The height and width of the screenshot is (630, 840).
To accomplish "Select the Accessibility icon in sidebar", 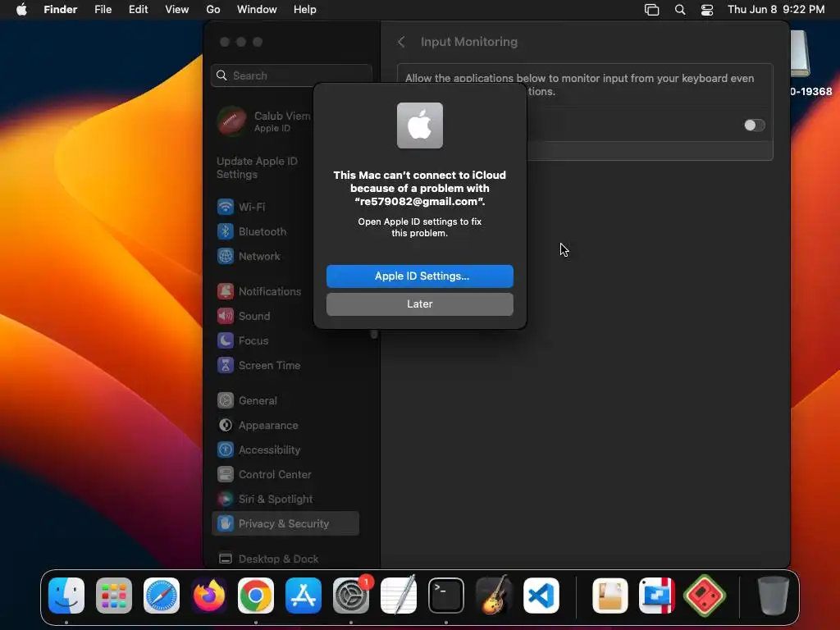I will [226, 450].
